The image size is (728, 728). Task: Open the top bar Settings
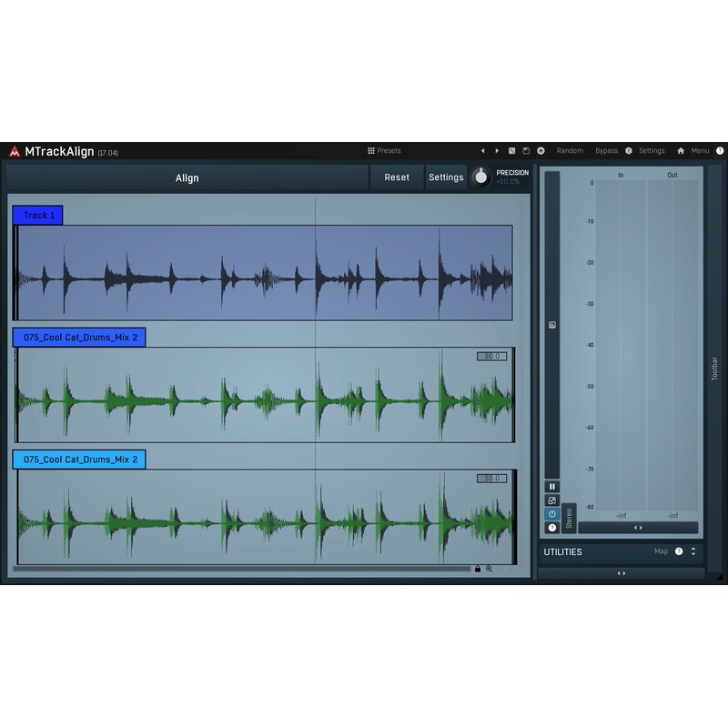(652, 151)
